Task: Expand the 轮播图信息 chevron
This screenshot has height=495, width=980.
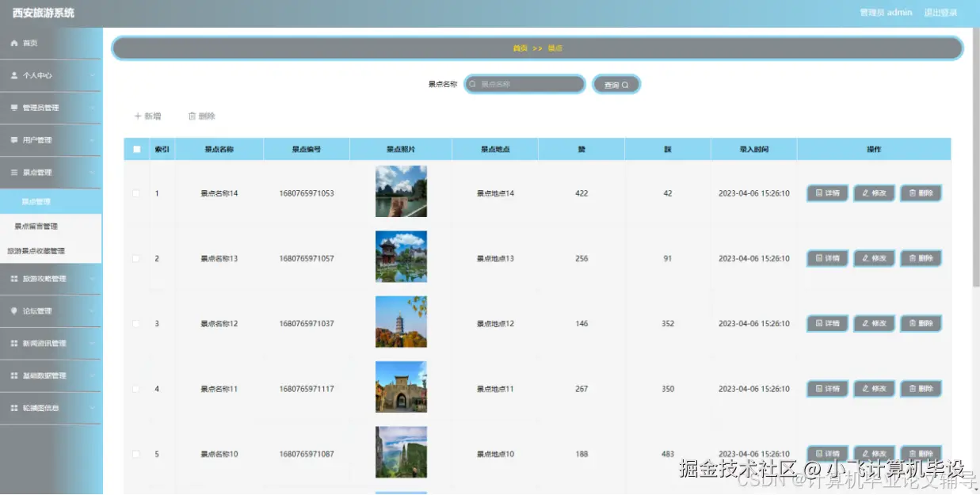Action: coord(92,408)
